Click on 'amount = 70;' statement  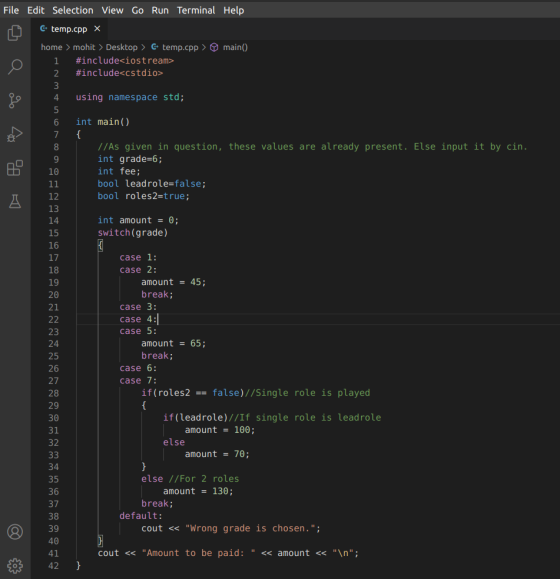pos(217,454)
